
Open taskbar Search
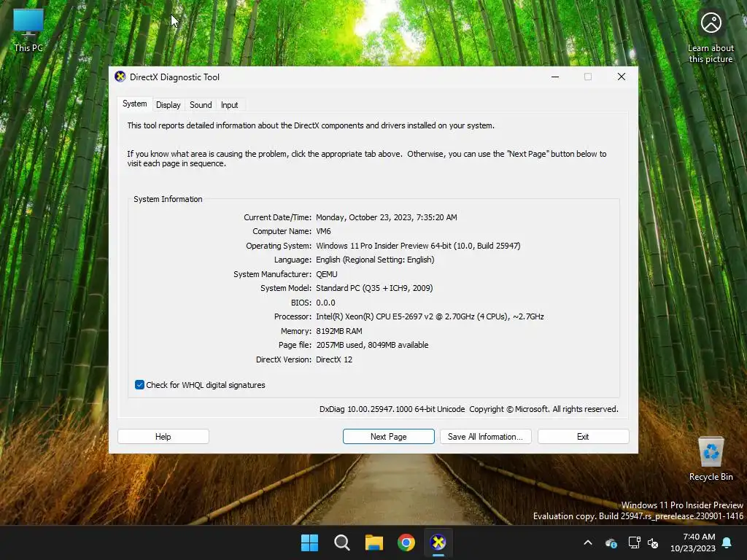[341, 542]
